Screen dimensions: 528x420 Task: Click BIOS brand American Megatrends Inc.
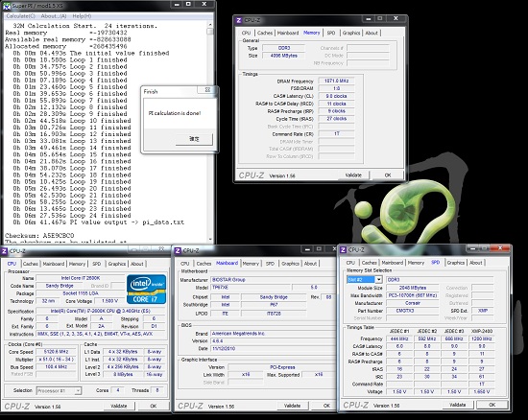coord(273,334)
